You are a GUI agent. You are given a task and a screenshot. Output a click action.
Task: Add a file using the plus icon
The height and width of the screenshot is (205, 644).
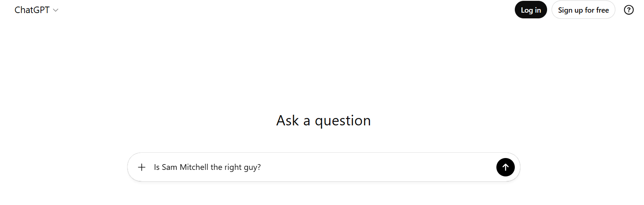[141, 167]
